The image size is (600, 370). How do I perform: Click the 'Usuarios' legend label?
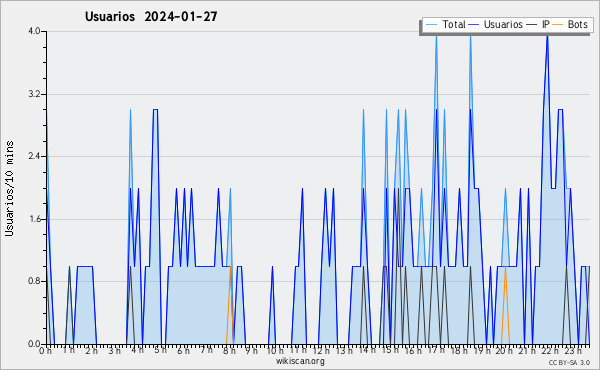click(503, 24)
